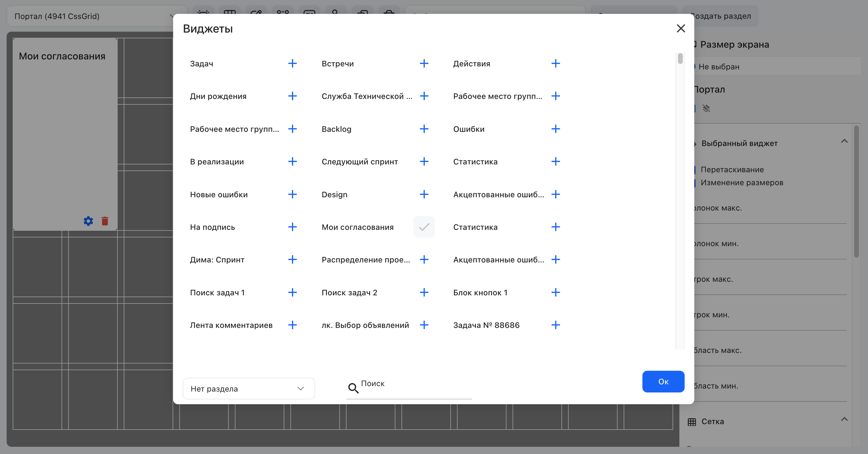The height and width of the screenshot is (454, 868).
Task: Toggle the Изменение размеров option
Action: [x=741, y=183]
